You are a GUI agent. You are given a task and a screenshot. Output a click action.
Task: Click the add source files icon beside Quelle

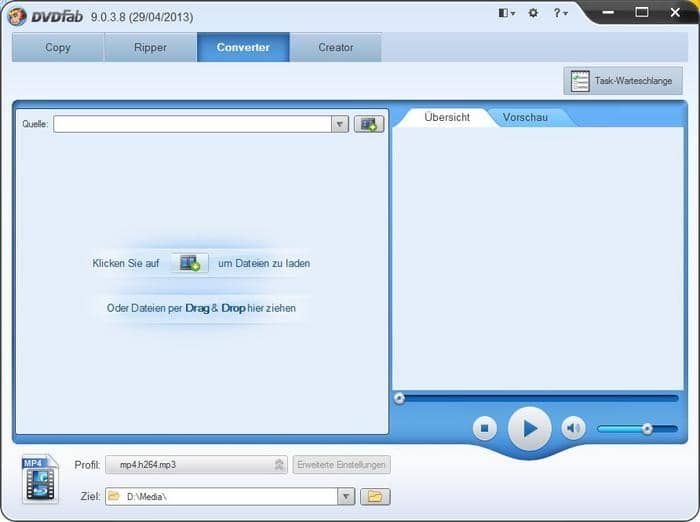(x=369, y=124)
